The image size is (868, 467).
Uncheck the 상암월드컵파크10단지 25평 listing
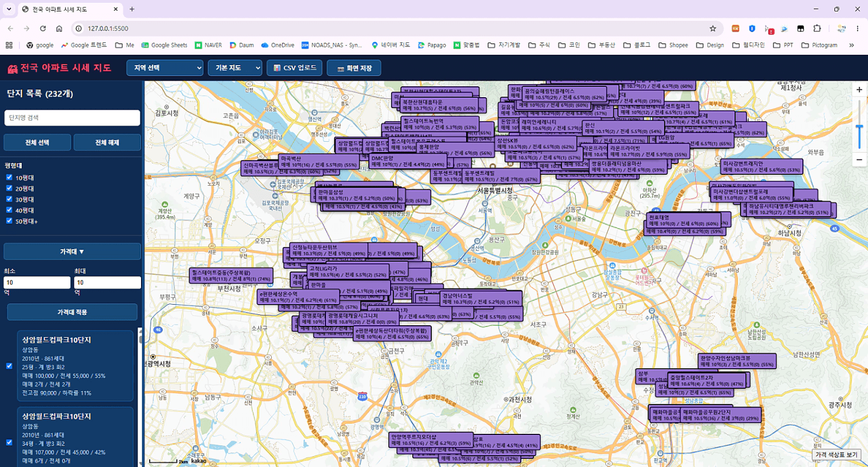[x=9, y=366]
